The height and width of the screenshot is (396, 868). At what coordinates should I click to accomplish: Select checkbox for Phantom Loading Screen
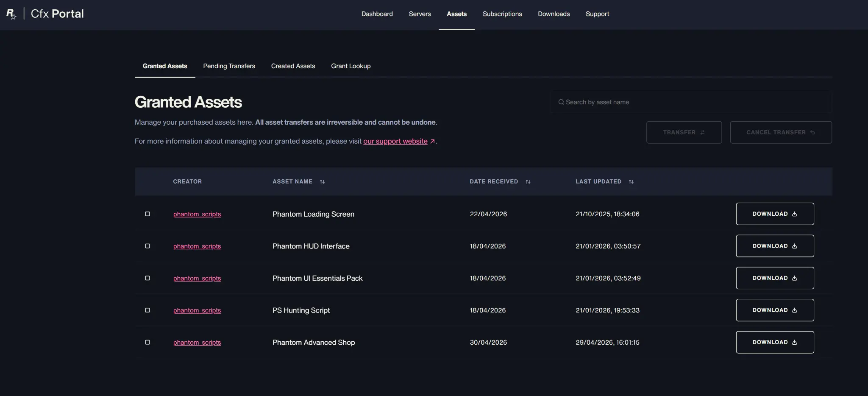tap(147, 214)
